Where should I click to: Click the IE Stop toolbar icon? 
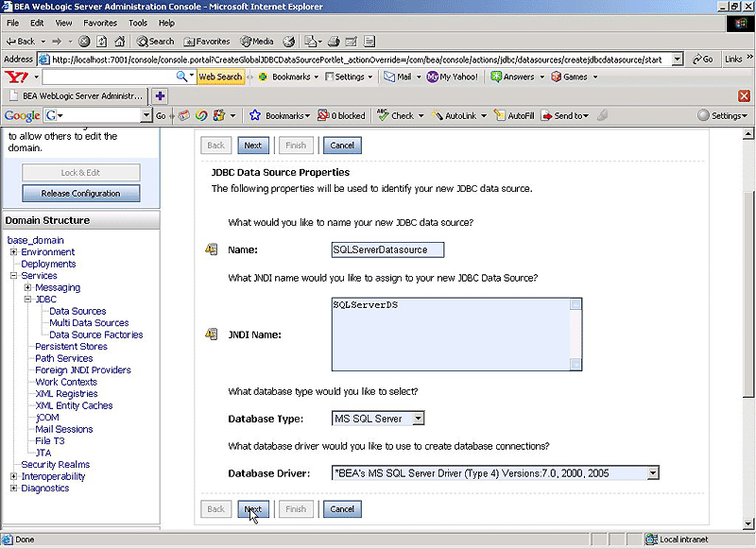(x=84, y=42)
